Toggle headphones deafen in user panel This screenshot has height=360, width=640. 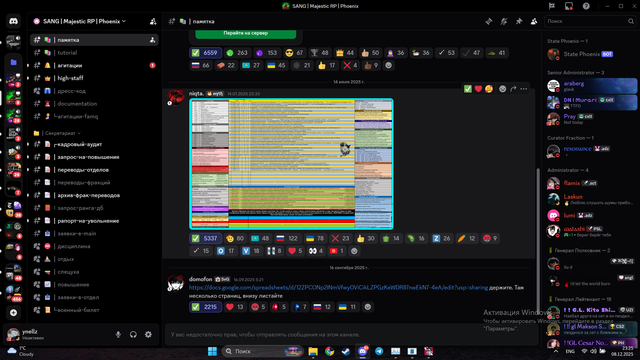(x=133, y=334)
